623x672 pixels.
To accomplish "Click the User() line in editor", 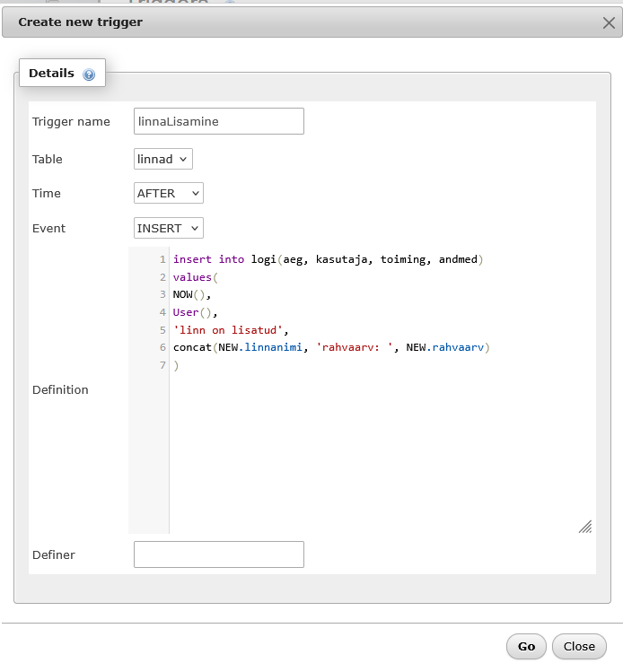I will tap(195, 312).
